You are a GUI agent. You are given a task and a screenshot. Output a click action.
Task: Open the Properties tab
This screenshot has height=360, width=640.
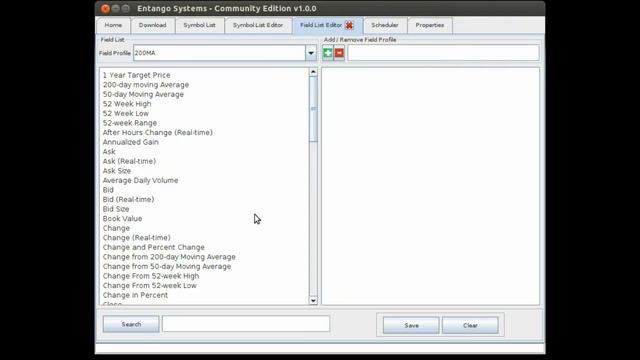(430, 25)
